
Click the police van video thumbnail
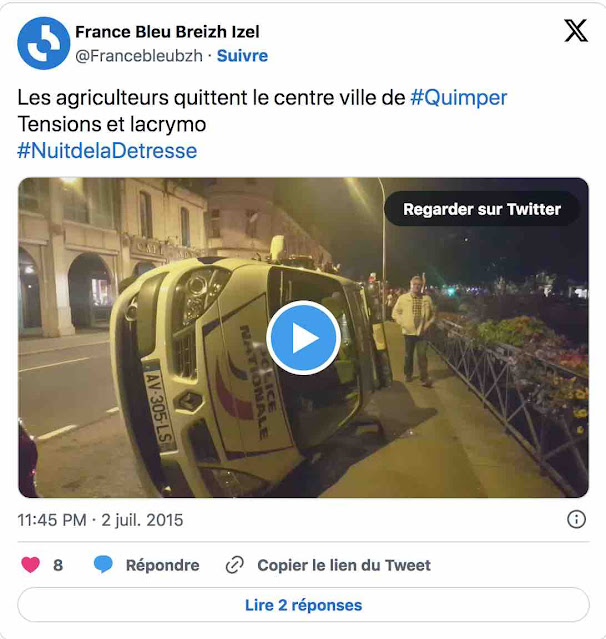[304, 338]
